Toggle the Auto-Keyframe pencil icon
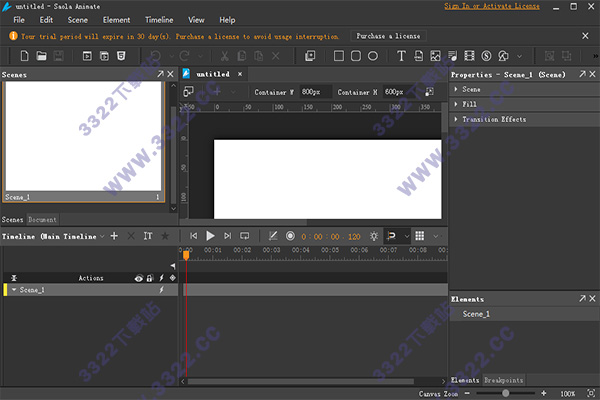The height and width of the screenshot is (400, 600). (x=273, y=236)
